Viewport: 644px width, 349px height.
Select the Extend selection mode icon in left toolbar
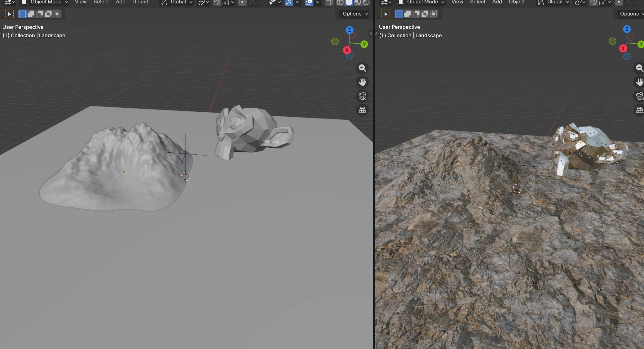31,14
